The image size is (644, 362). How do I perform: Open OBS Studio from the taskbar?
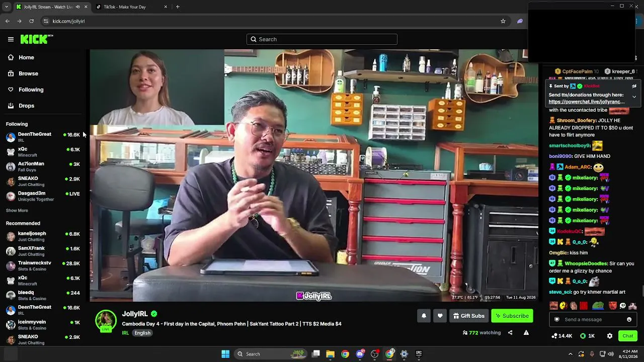coord(374,354)
